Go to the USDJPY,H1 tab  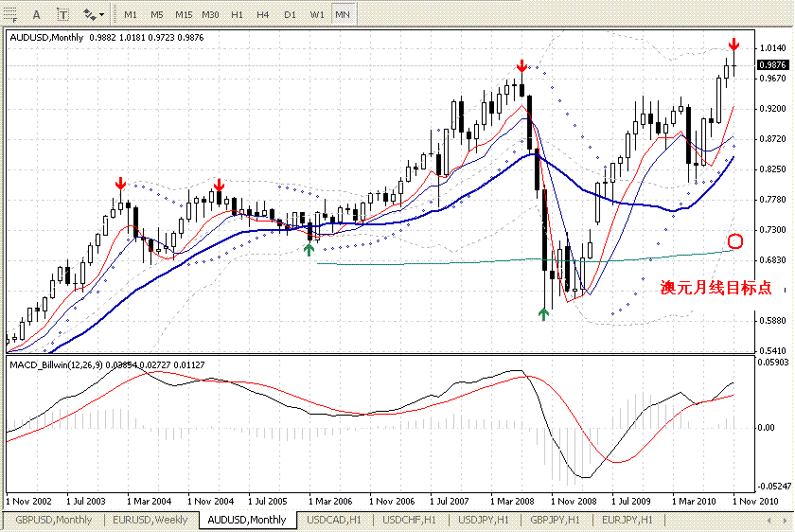[x=482, y=520]
